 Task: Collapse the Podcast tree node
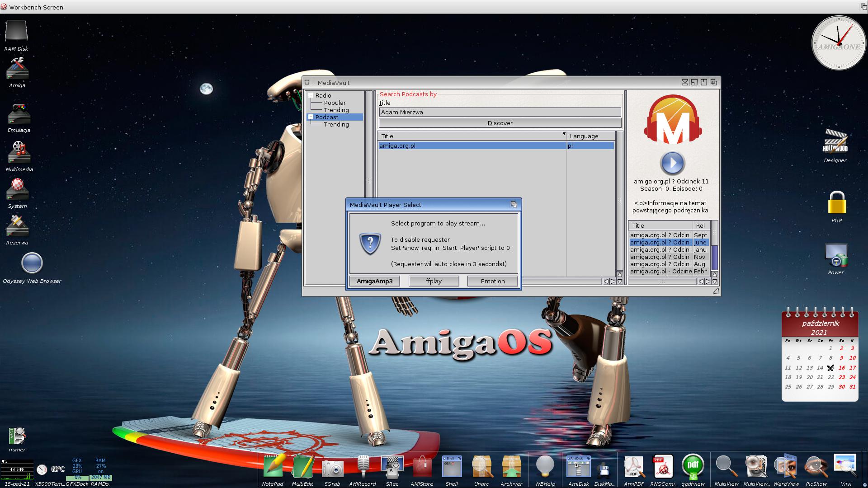311,117
